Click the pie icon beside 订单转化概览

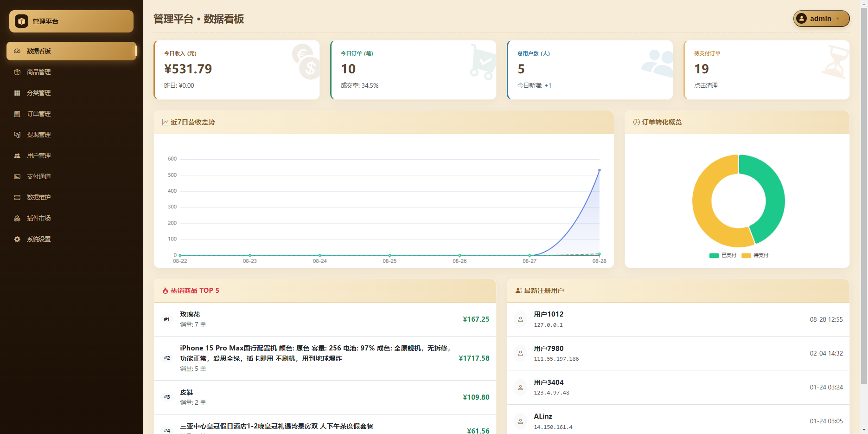(x=637, y=122)
